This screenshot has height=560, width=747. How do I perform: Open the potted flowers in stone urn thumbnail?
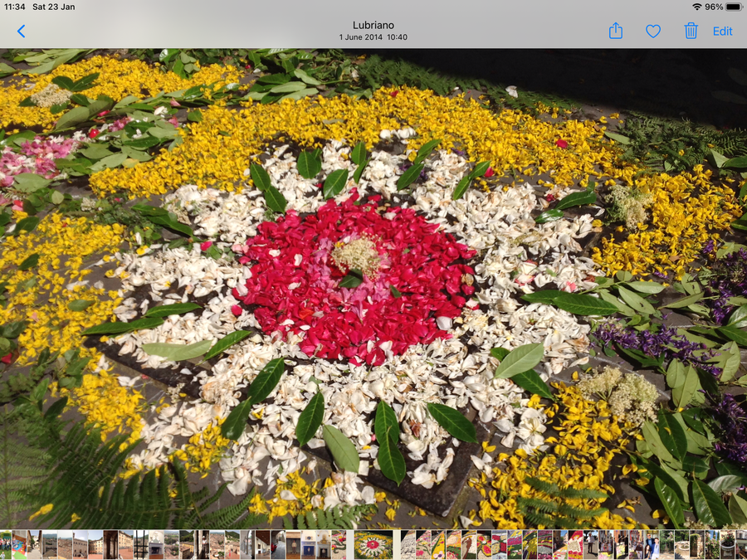click(x=727, y=545)
